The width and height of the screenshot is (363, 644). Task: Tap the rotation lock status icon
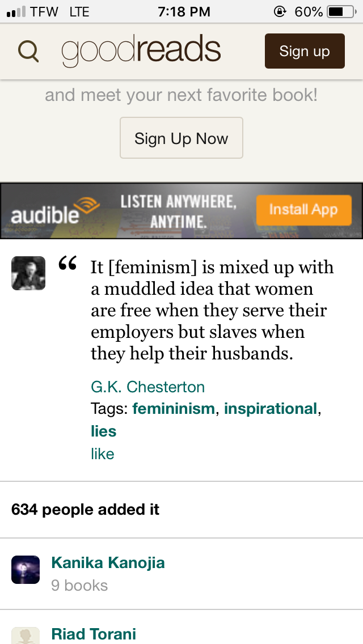(x=280, y=11)
